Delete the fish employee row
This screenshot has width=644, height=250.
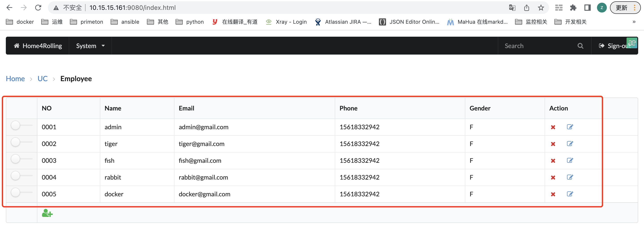click(553, 161)
